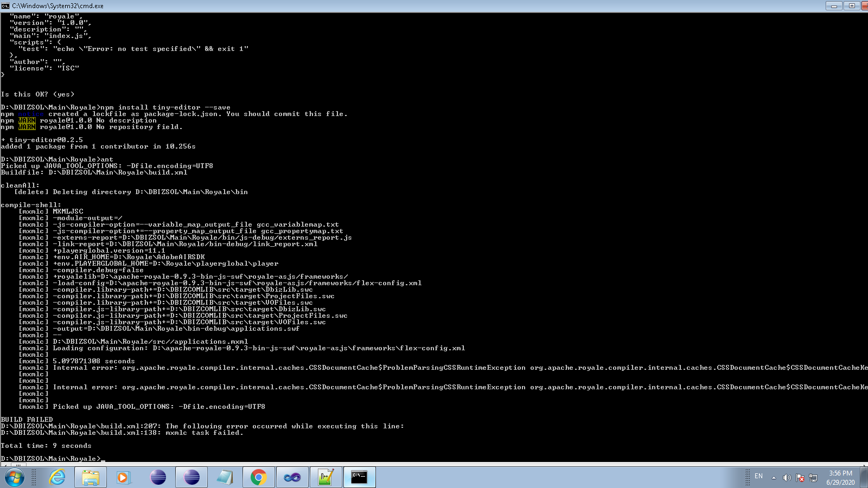The height and width of the screenshot is (488, 868).
Task: Expand hidden system tray icons
Action: pos(773,478)
